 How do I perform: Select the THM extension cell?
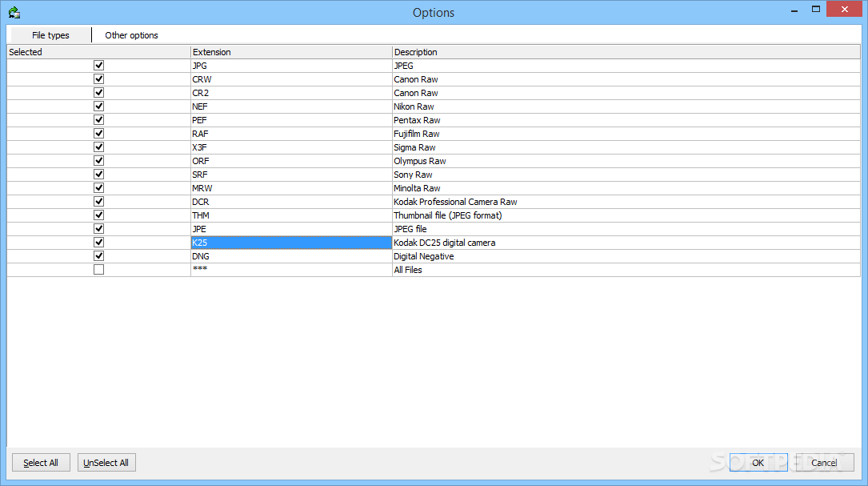point(291,215)
